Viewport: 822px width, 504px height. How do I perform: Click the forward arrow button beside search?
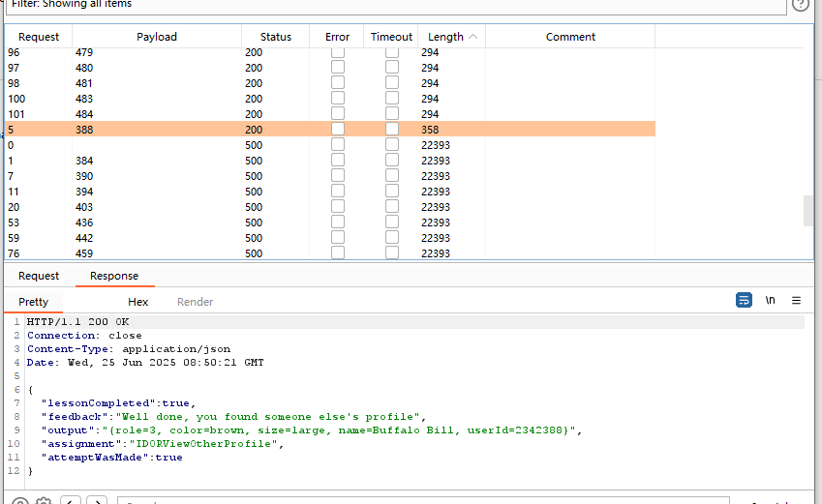pyautogui.click(x=96, y=501)
